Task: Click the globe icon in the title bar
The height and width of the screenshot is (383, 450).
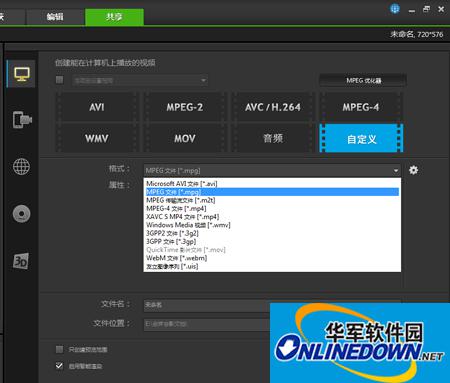Action: (x=395, y=9)
